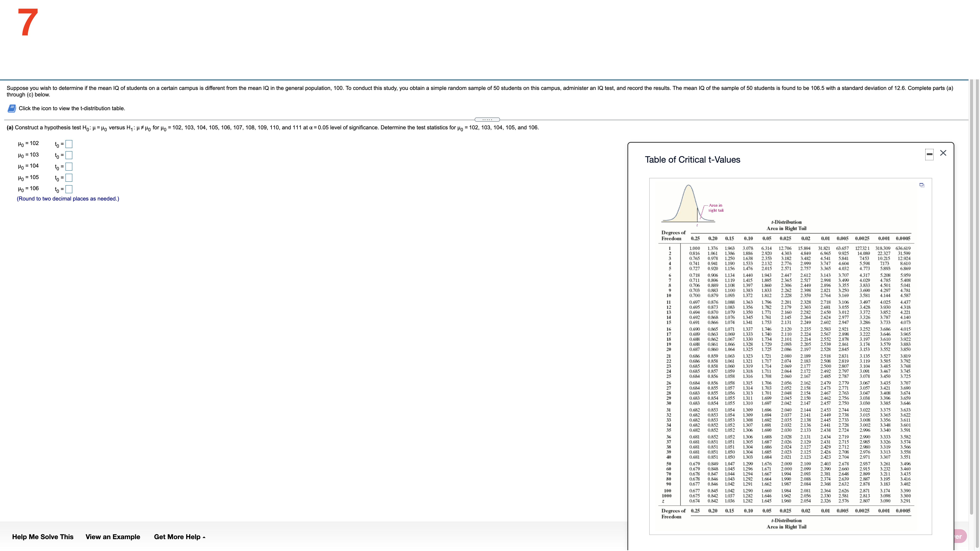
Task: Open the Get More Help dropdown
Action: (x=180, y=536)
